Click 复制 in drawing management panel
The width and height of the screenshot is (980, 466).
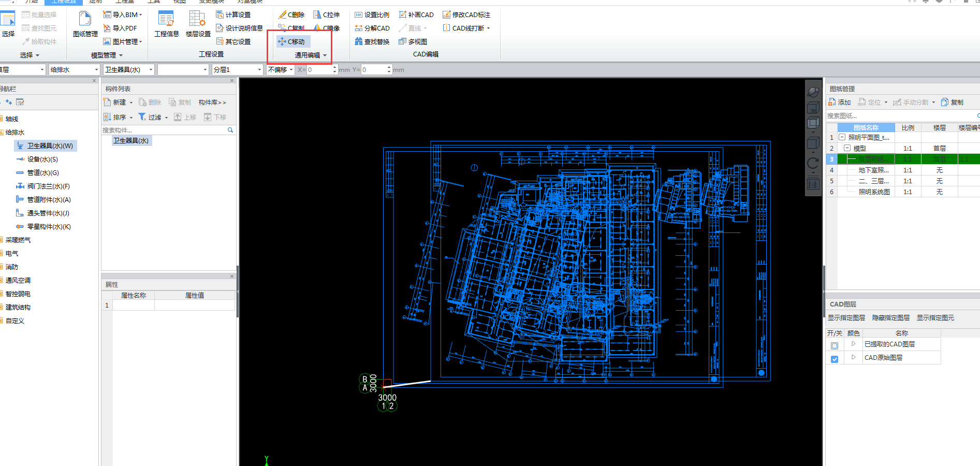[x=953, y=102]
